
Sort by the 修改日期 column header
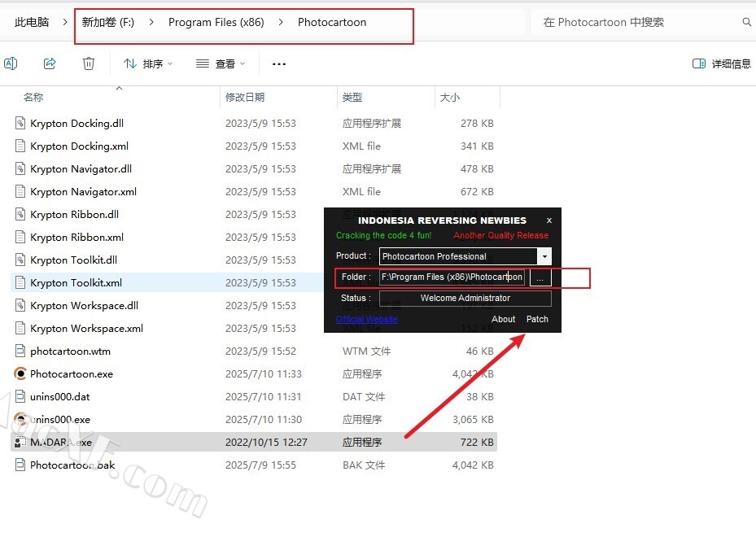[x=245, y=98]
